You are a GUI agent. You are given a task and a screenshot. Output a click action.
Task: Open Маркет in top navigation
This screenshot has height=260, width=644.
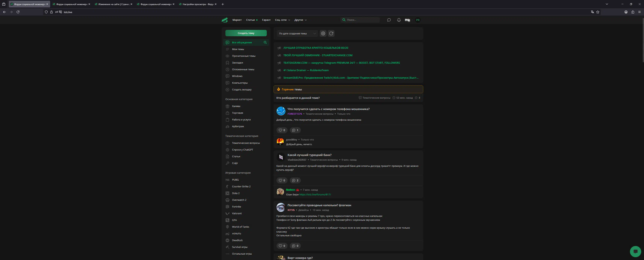237,20
